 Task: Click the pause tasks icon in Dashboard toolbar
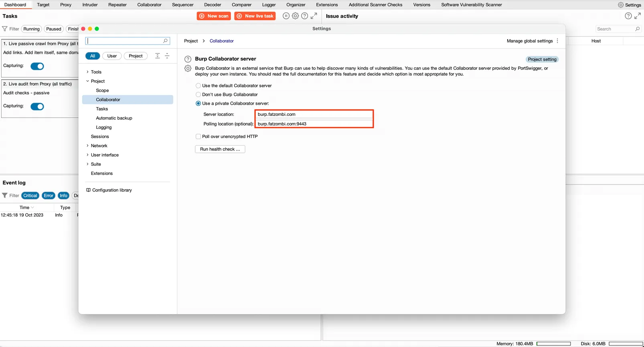pyautogui.click(x=286, y=16)
